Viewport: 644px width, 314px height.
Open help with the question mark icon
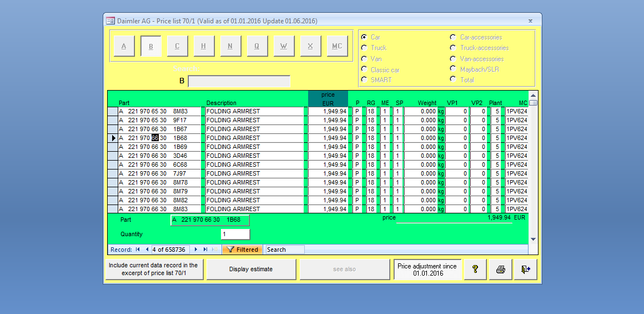(x=475, y=269)
